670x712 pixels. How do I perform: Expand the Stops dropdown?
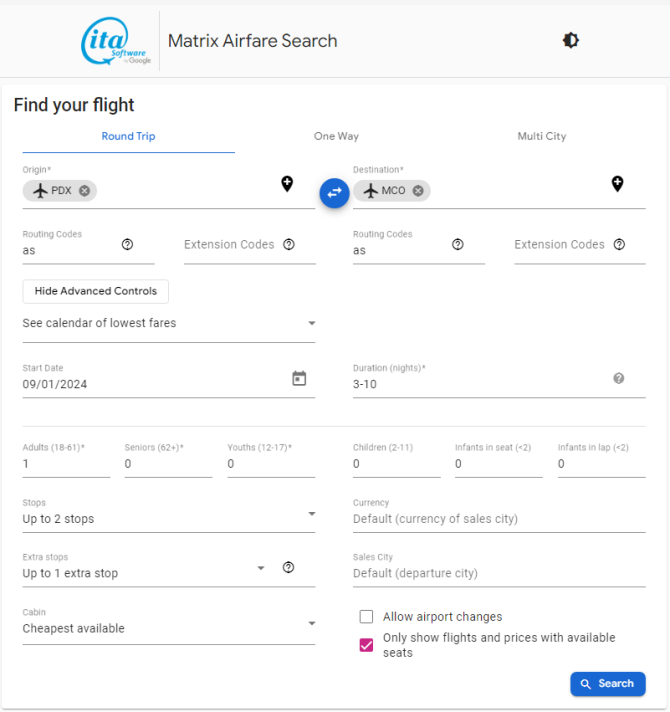coord(169,519)
